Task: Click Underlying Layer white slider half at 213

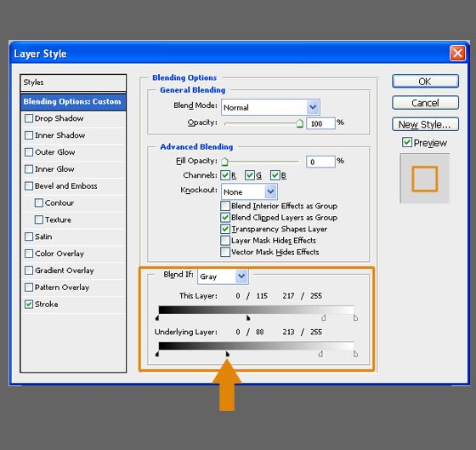Action: click(x=320, y=354)
